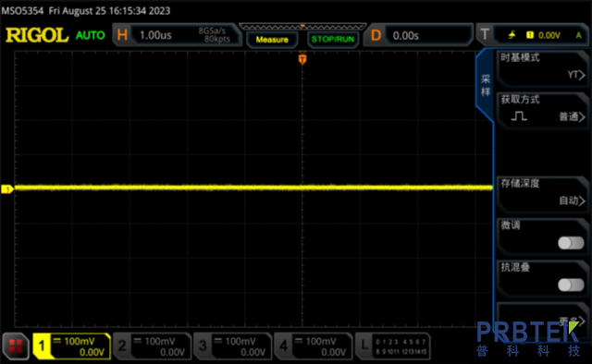The image size is (592, 364).
Task: Click the orange D delay icon
Action: (376, 35)
